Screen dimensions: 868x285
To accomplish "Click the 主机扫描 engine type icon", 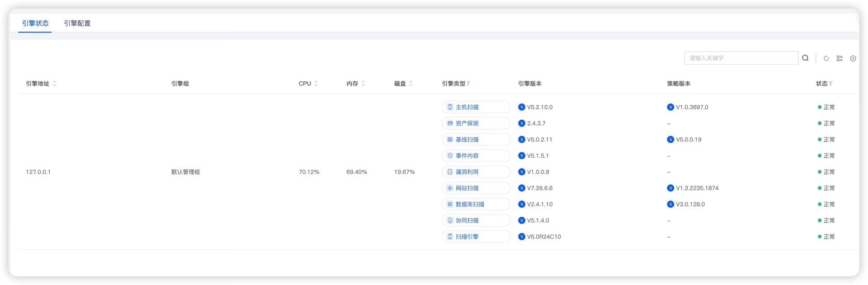I will click(x=450, y=107).
